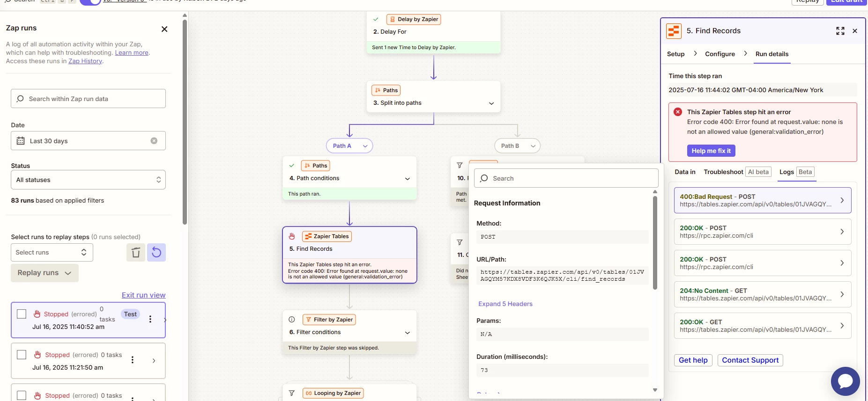Click the filter funnel icon on step 11
The image size is (868, 401).
(x=460, y=242)
